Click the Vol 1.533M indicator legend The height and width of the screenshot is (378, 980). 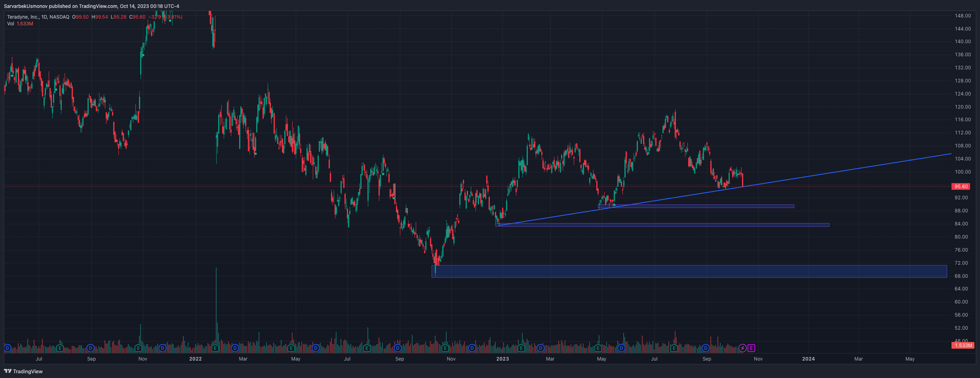point(20,24)
